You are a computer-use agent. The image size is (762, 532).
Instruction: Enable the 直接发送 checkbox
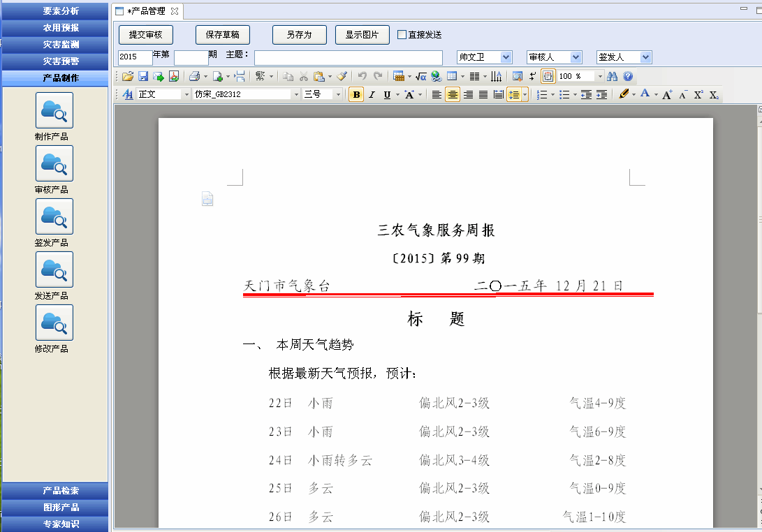[402, 34]
